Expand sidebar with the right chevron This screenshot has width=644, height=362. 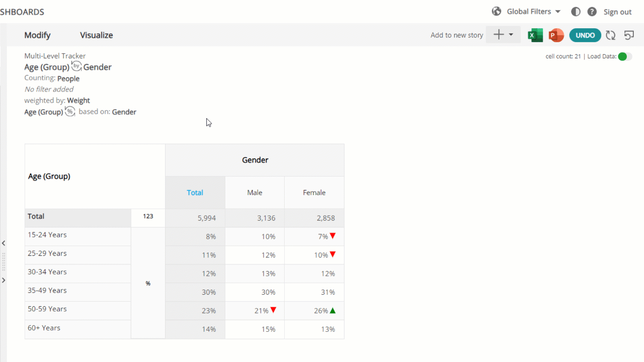[x=4, y=280]
